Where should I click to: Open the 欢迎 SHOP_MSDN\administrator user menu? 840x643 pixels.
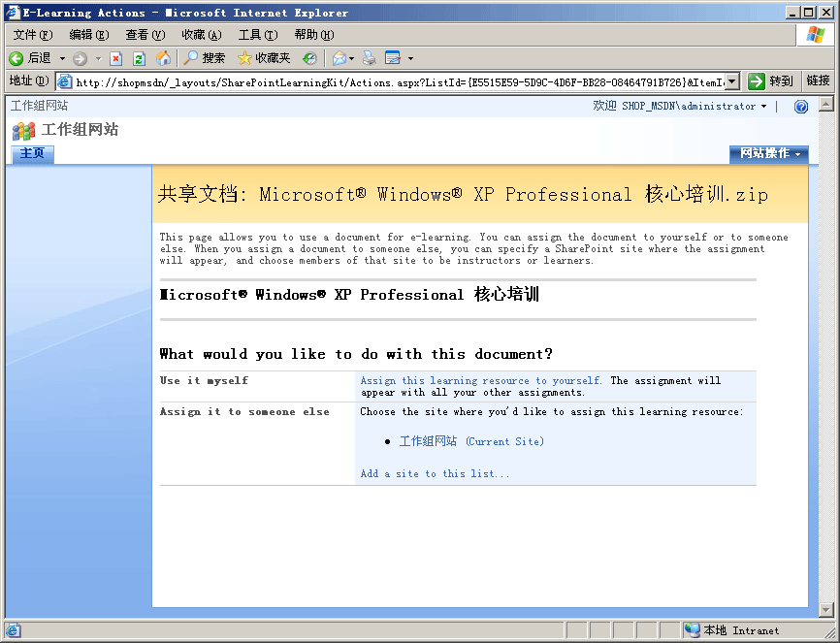point(679,106)
